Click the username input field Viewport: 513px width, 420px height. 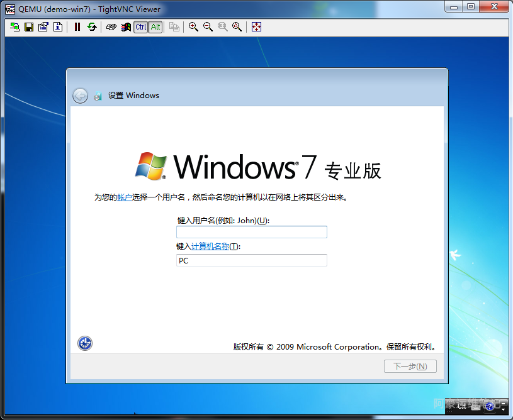251,232
